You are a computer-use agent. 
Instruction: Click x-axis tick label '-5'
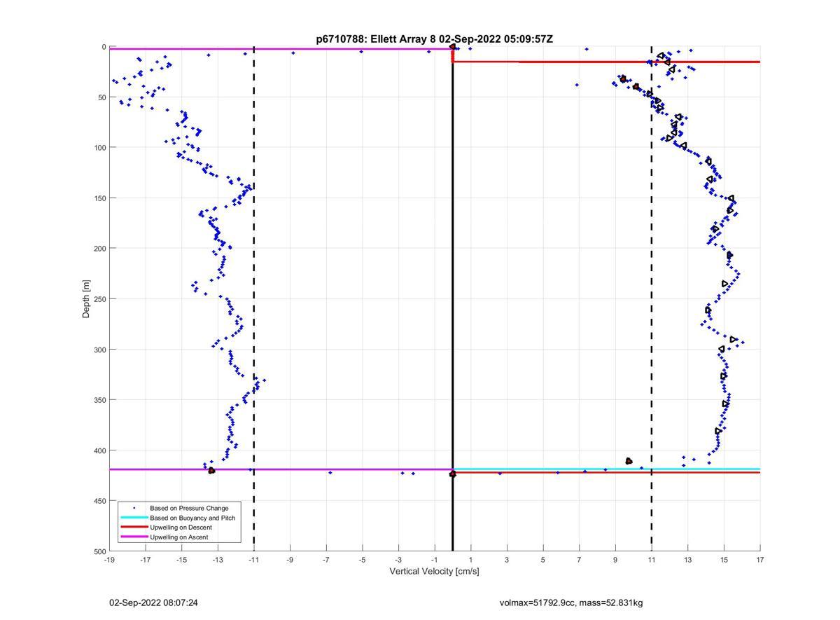[362, 560]
